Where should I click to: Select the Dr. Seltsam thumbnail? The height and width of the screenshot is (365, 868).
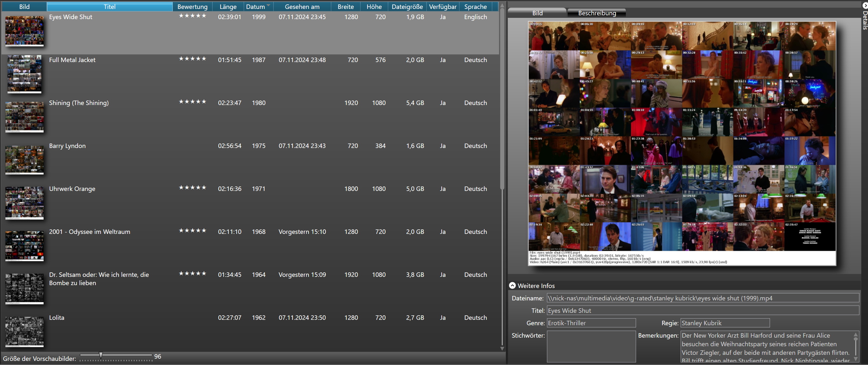[x=24, y=289]
